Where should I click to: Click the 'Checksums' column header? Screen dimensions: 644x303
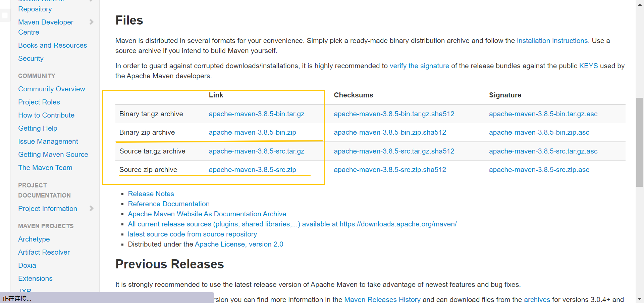[353, 95]
